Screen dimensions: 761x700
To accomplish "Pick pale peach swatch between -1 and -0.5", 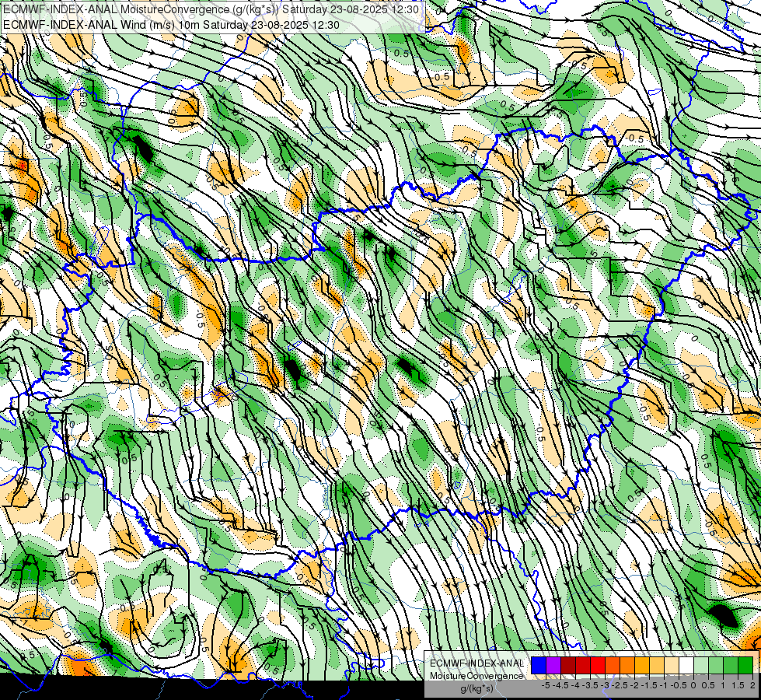I will point(672,666).
